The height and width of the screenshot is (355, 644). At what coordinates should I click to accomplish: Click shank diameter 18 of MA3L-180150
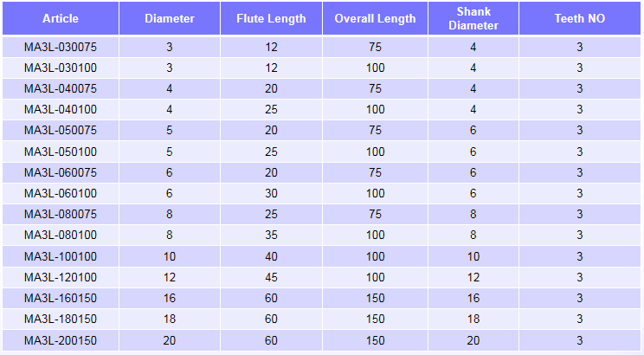click(473, 319)
